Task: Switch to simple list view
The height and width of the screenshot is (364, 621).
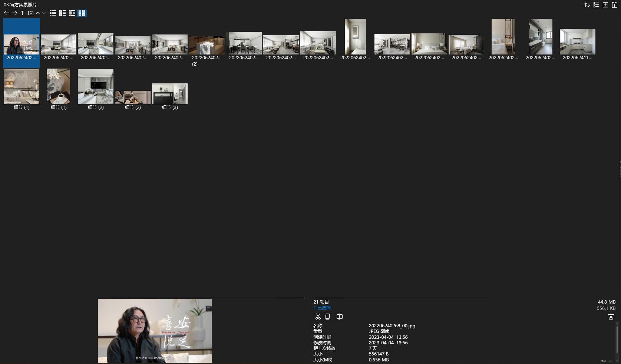Action: pyautogui.click(x=53, y=13)
